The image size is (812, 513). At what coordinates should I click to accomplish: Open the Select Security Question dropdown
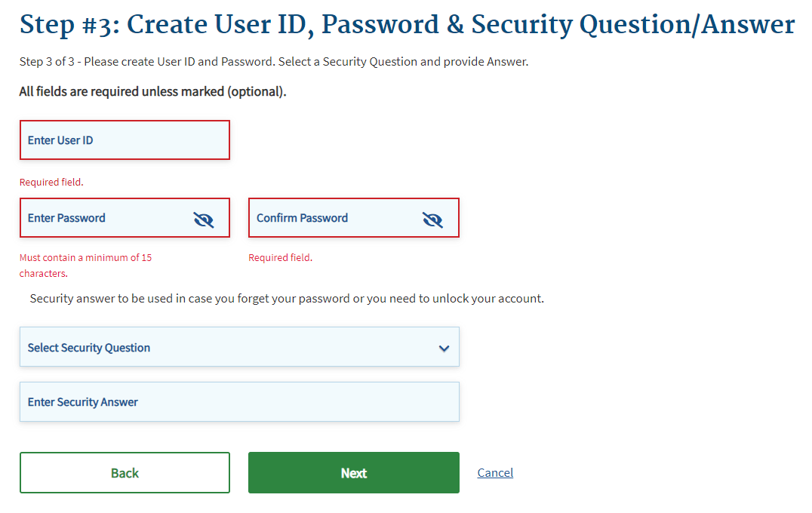coord(226,348)
